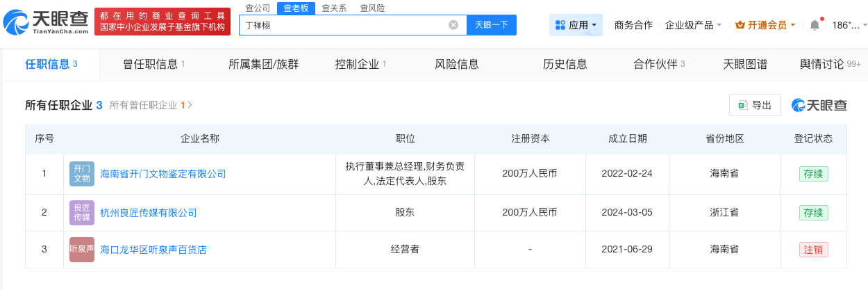Image resolution: width=868 pixels, height=290 pixels.
Task: Expand 开通会员 membership dropdown
Action: coord(765,25)
